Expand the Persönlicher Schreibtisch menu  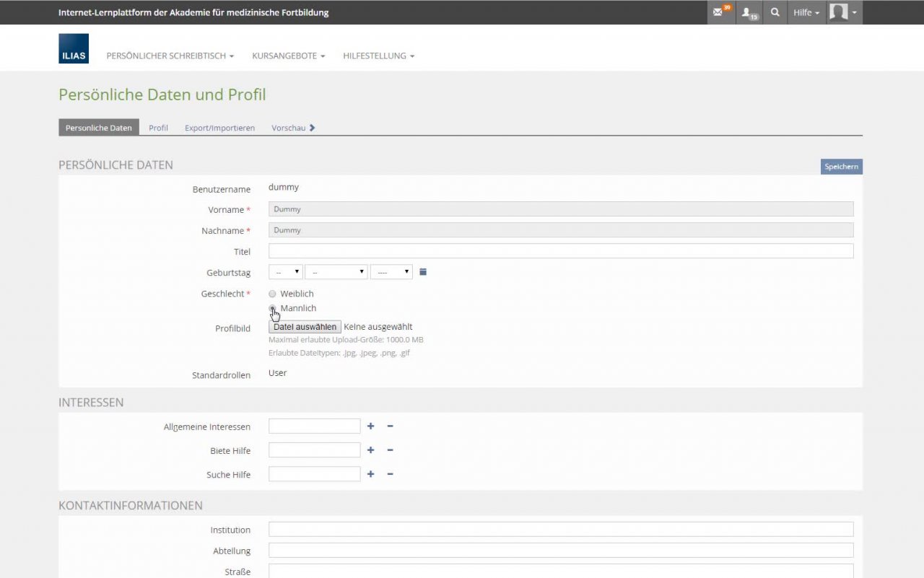pyautogui.click(x=170, y=56)
